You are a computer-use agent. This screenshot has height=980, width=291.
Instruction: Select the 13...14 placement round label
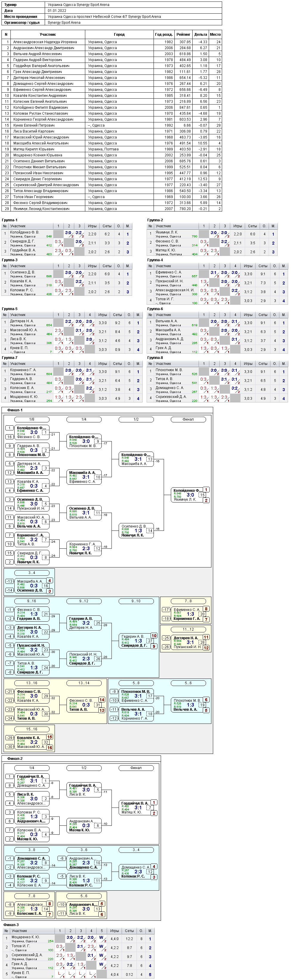tap(84, 683)
